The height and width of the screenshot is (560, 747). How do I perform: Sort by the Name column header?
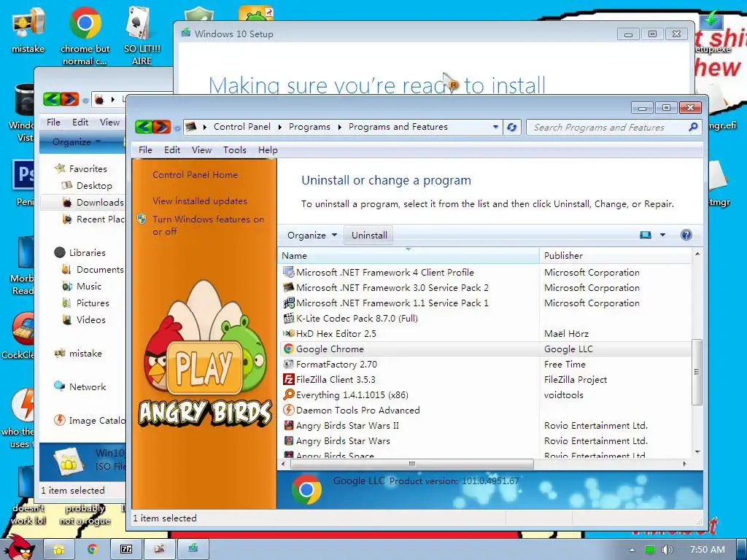pos(409,256)
